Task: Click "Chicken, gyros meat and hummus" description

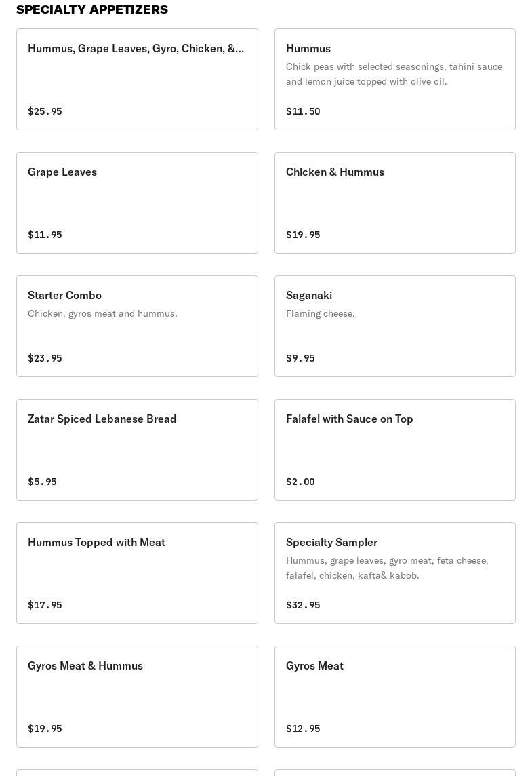Action: tap(102, 313)
